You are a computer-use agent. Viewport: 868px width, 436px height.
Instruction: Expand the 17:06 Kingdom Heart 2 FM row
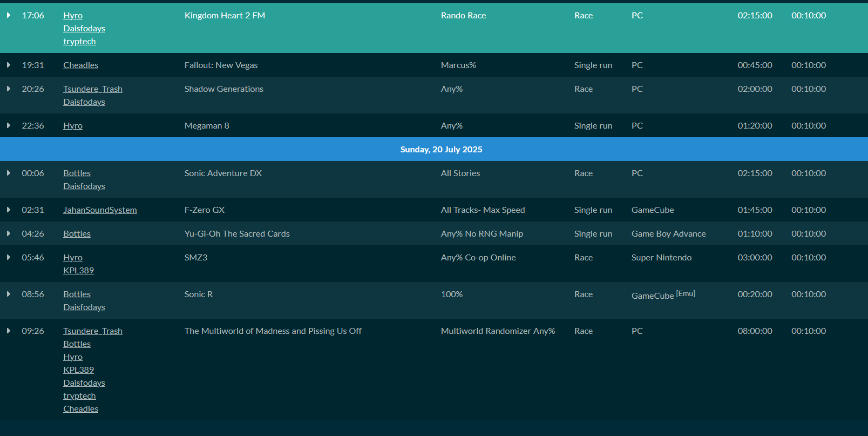tap(9, 15)
